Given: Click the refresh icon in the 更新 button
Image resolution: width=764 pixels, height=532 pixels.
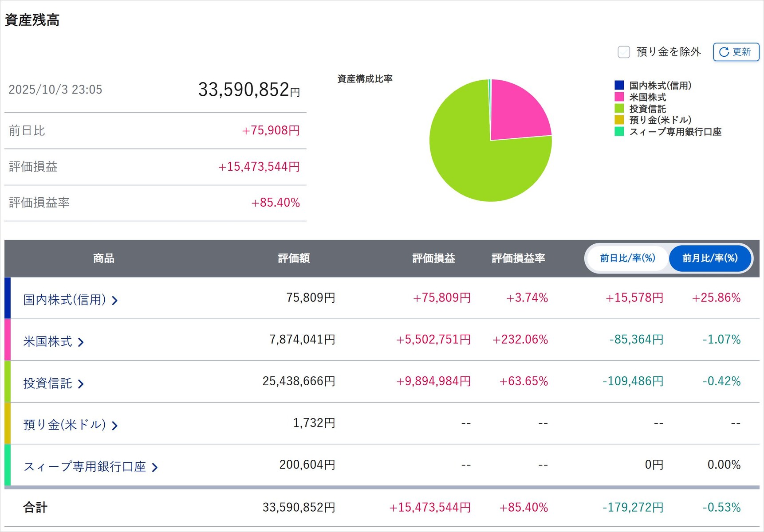Looking at the screenshot, I should (724, 52).
